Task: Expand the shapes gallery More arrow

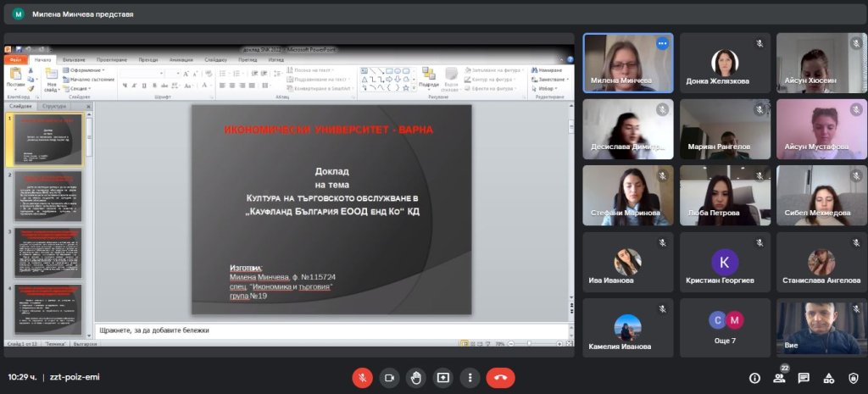Action: (413, 88)
